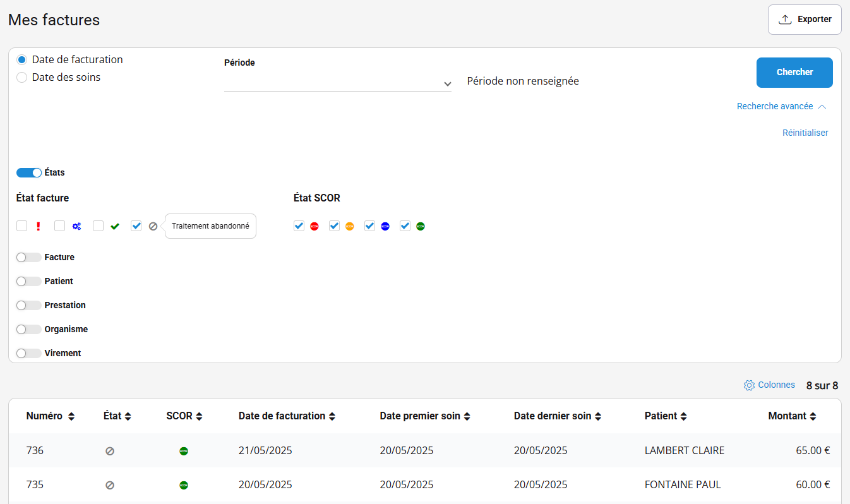Open the Période dropdown
Screen dimensions: 850x504
338,83
